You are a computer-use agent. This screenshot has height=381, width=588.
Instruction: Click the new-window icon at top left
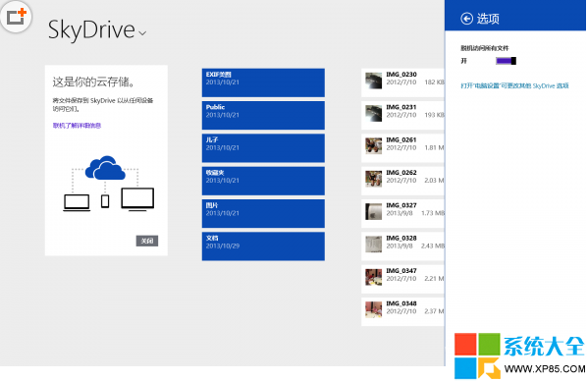16,17
